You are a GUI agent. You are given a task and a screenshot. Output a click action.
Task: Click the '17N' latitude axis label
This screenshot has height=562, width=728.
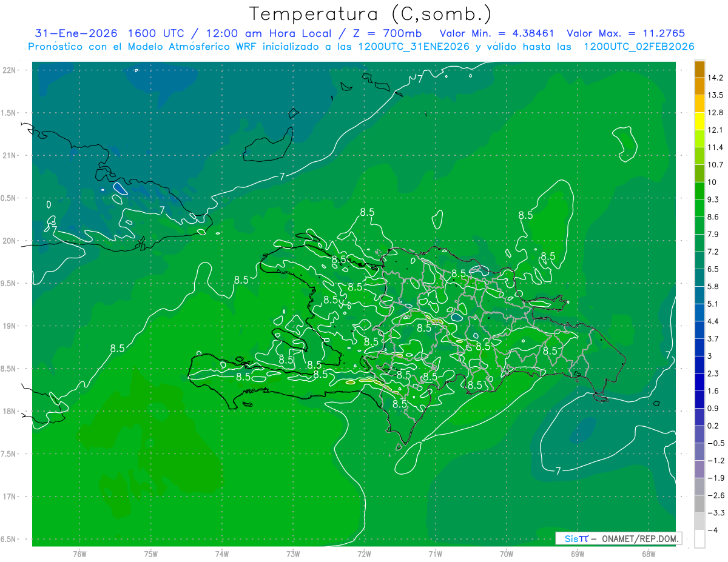tap(10, 497)
